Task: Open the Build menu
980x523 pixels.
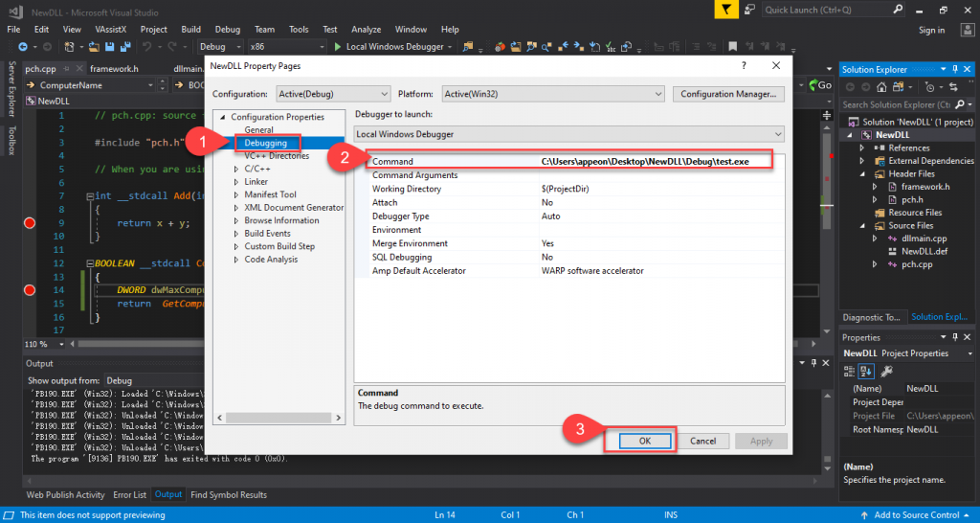Action: (190, 30)
